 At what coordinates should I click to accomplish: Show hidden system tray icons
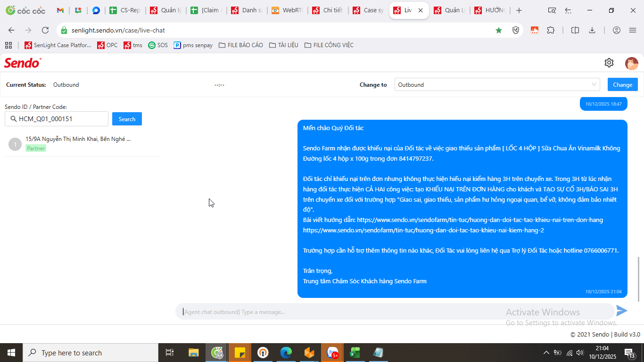point(546,353)
